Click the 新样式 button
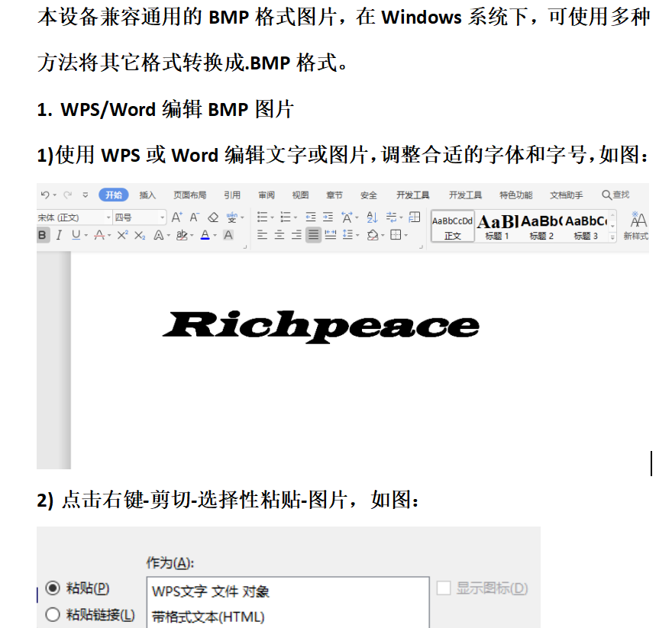 point(635,226)
